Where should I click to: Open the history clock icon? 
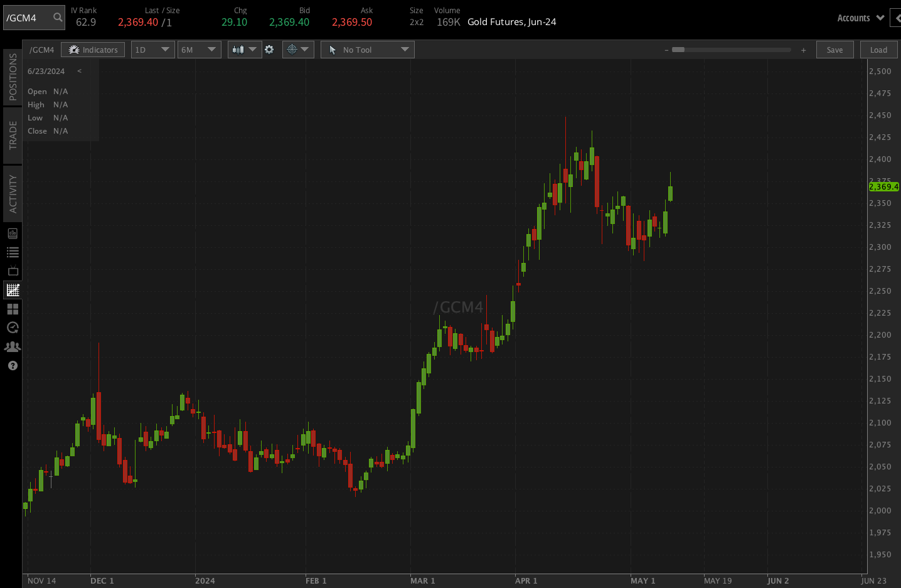pyautogui.click(x=13, y=327)
